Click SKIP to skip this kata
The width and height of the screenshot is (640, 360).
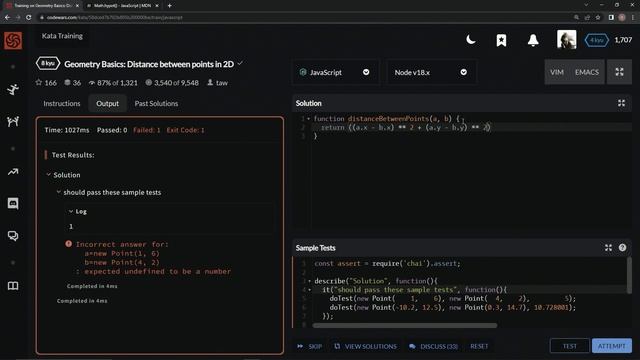click(x=309, y=346)
